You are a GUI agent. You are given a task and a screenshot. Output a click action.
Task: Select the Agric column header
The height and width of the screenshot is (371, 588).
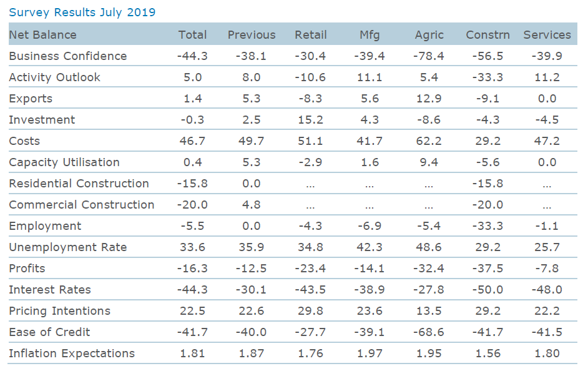pyautogui.click(x=429, y=35)
